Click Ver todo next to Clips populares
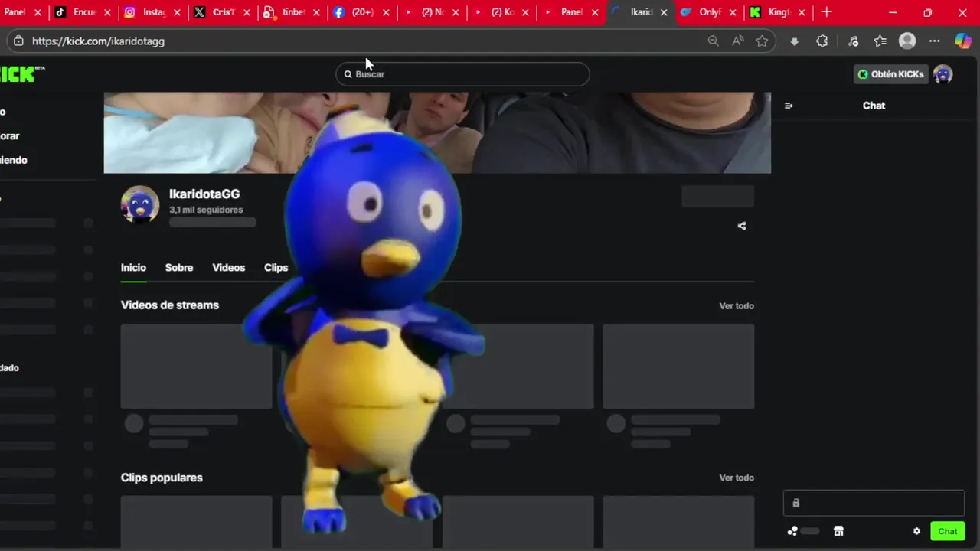Viewport: 980px width, 551px height. pyautogui.click(x=737, y=478)
